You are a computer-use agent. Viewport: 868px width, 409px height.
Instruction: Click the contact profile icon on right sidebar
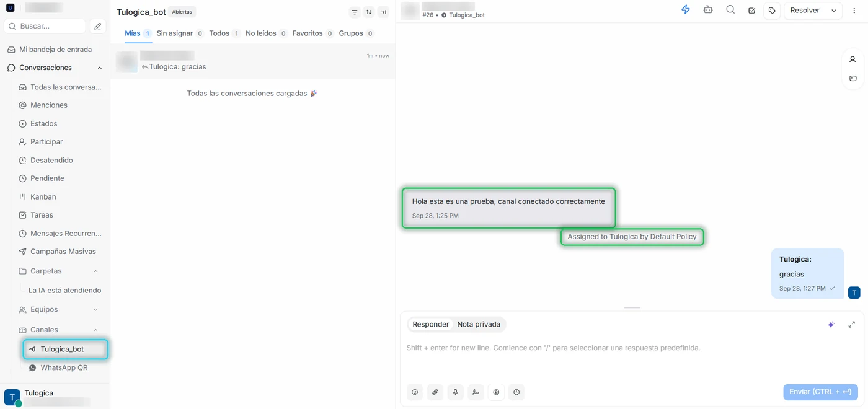(x=853, y=59)
